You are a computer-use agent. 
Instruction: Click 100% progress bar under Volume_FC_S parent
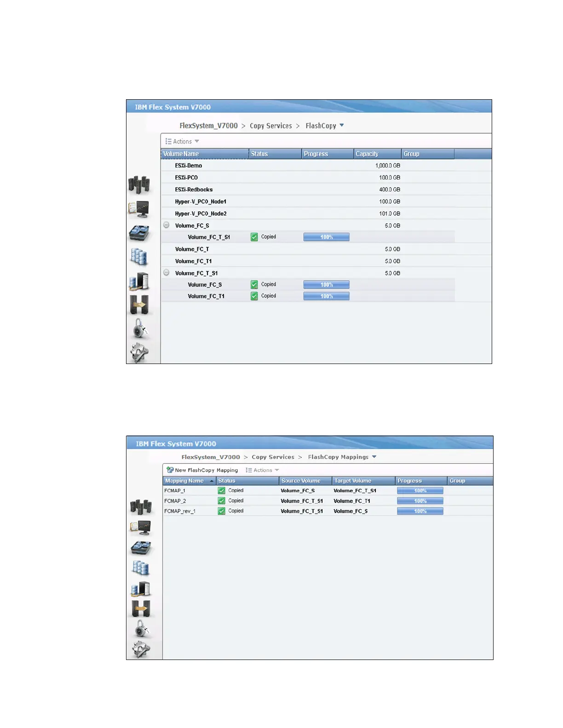326,237
